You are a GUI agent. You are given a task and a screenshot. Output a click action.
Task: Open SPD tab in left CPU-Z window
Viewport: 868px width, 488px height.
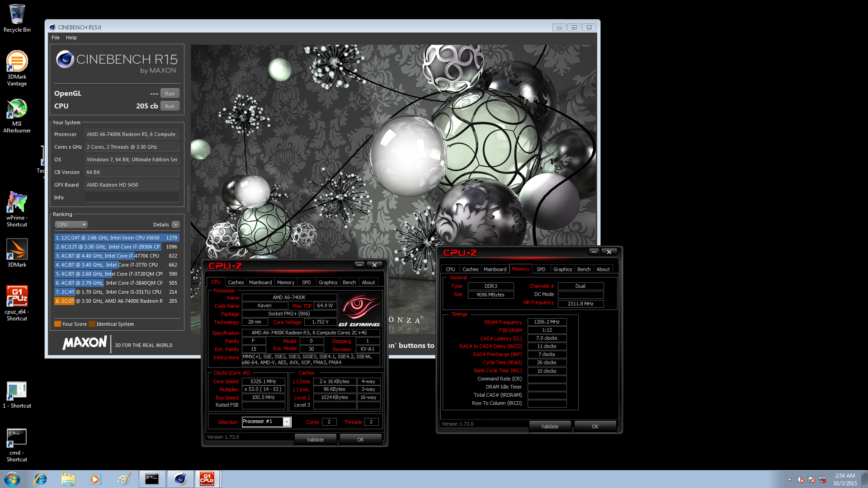click(307, 282)
